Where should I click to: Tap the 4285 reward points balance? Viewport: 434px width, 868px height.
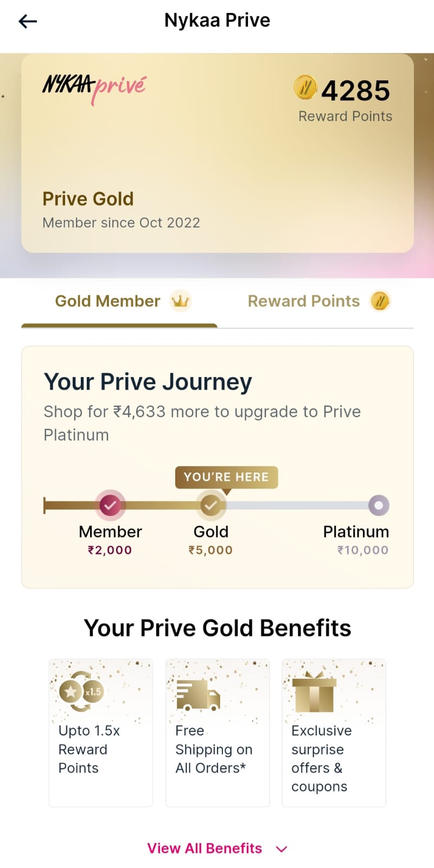[355, 90]
